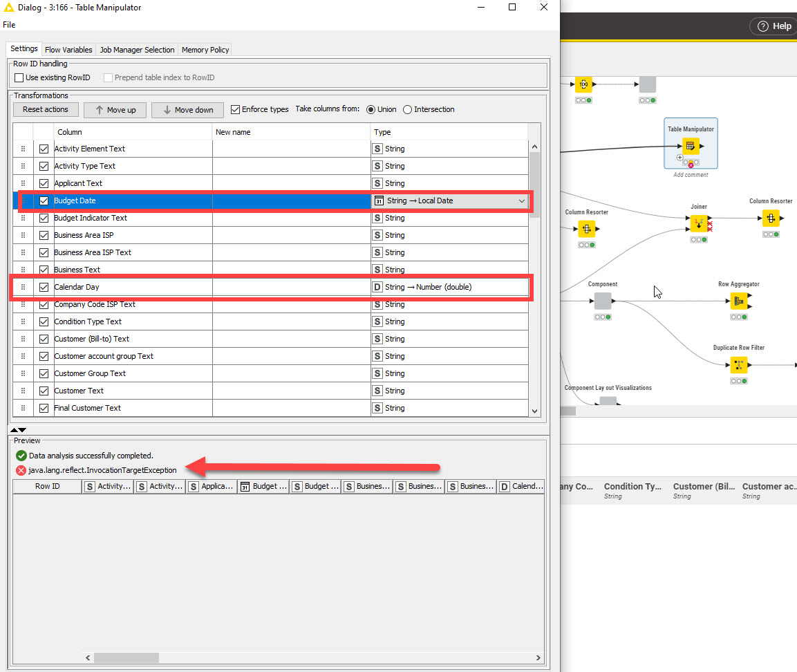Uncheck the Calendar Day column checkbox
The height and width of the screenshot is (672, 797).
[x=44, y=287]
